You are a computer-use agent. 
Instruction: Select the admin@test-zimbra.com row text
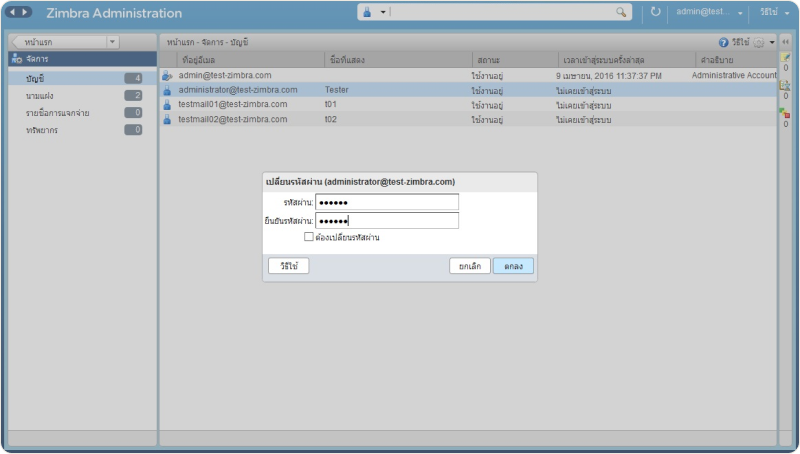225,75
